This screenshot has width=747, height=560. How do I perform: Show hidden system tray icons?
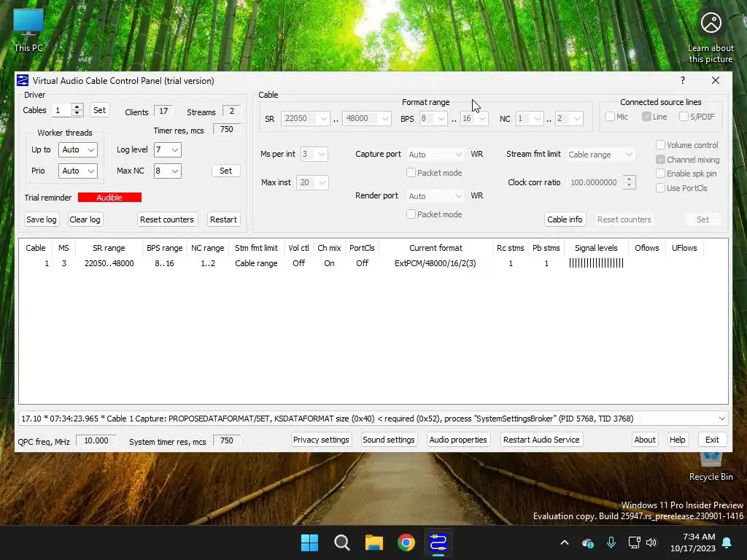[x=565, y=542]
